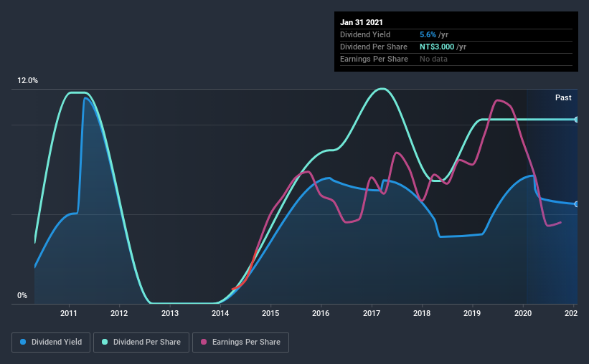Click the 2012 x-axis label
The height and width of the screenshot is (364, 589).
pyautogui.click(x=119, y=313)
